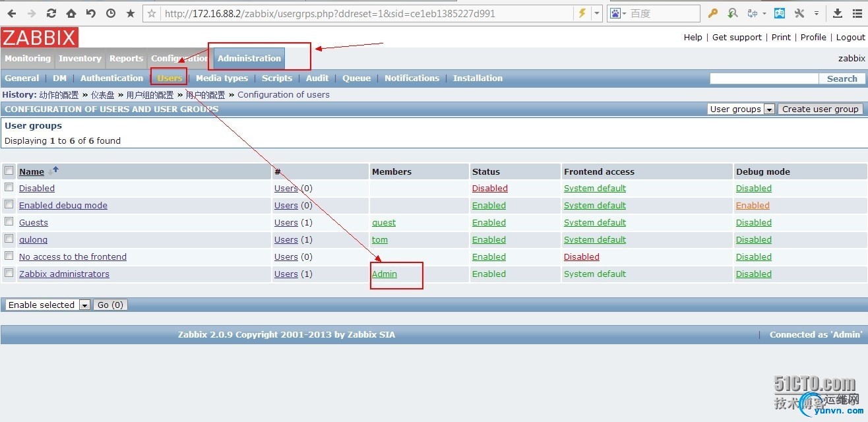Screen dimensions: 868x422
Task: Open the Reports tab
Action: (126, 58)
